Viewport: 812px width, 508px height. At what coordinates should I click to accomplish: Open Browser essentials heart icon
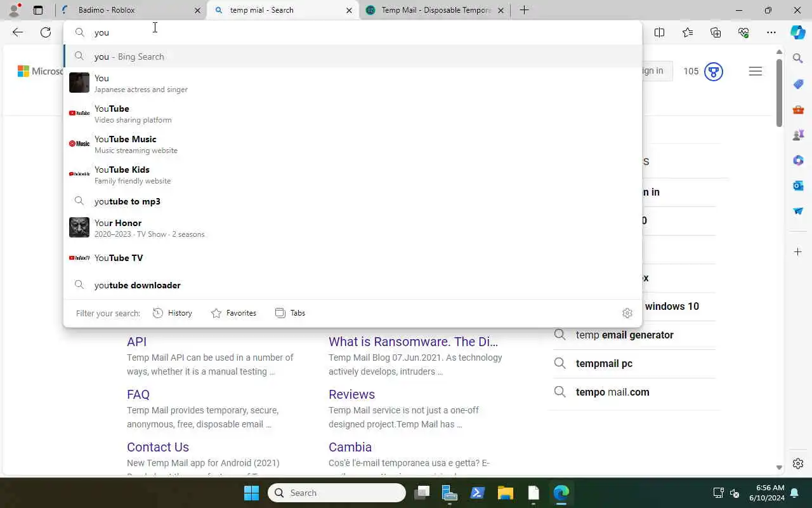point(743,32)
